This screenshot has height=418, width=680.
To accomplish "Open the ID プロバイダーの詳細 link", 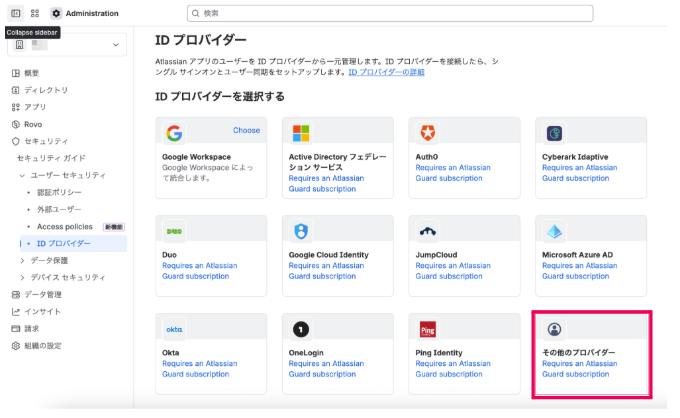I will pyautogui.click(x=386, y=72).
